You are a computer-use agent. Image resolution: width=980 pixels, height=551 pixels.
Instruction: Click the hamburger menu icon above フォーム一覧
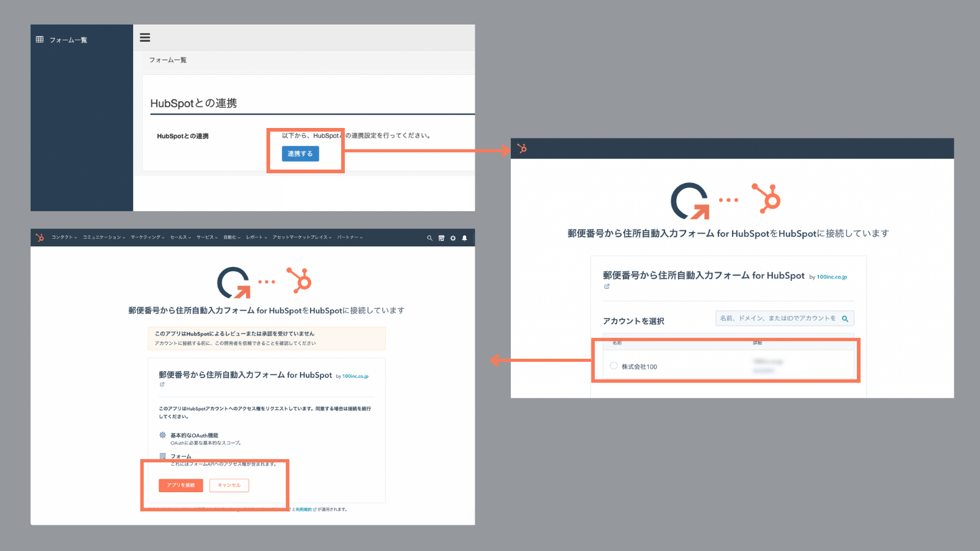tap(145, 37)
